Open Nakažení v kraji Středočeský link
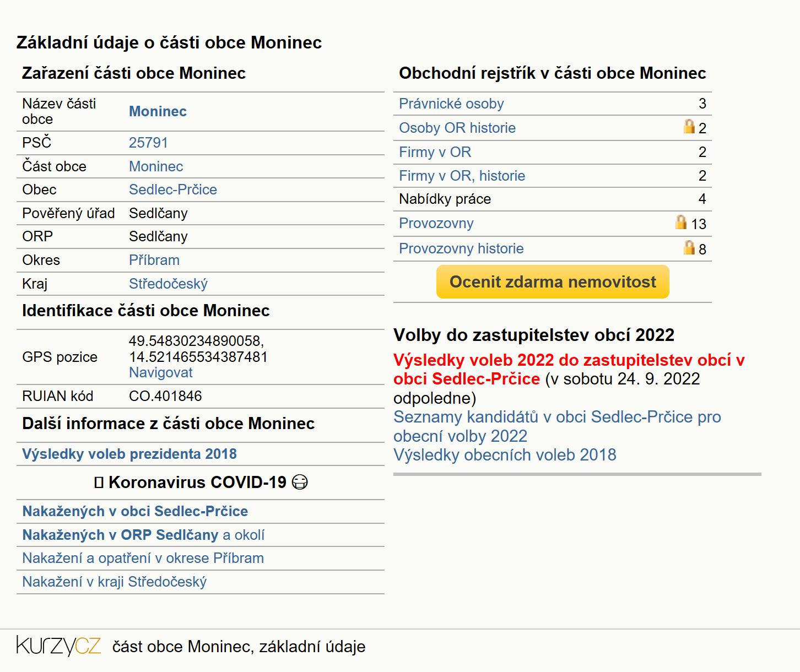The height and width of the screenshot is (672, 800). (114, 582)
